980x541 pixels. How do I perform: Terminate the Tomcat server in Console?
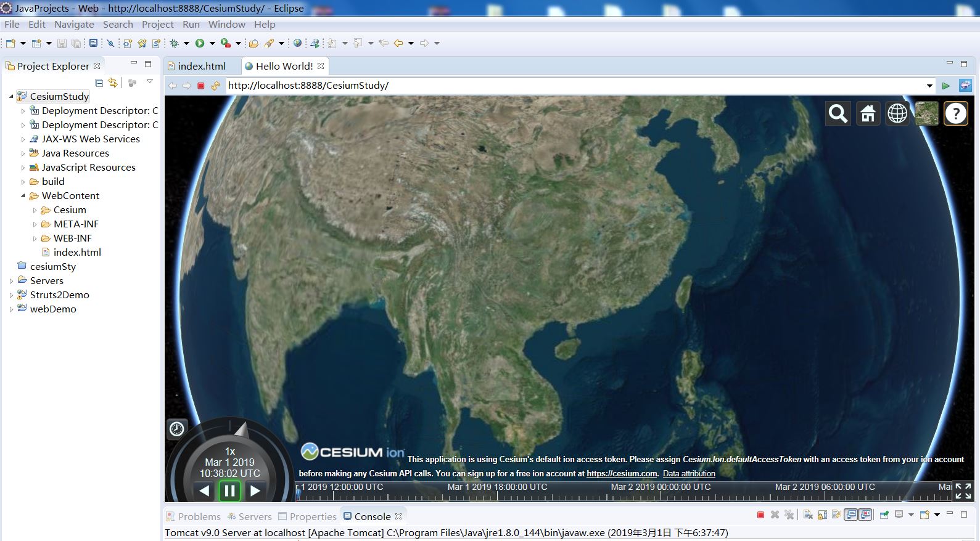(760, 515)
